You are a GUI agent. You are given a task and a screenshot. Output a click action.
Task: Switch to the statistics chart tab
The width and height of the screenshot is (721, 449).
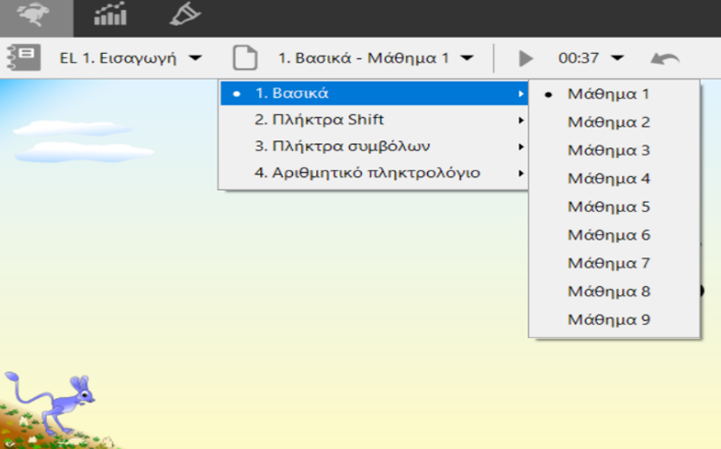(110, 17)
